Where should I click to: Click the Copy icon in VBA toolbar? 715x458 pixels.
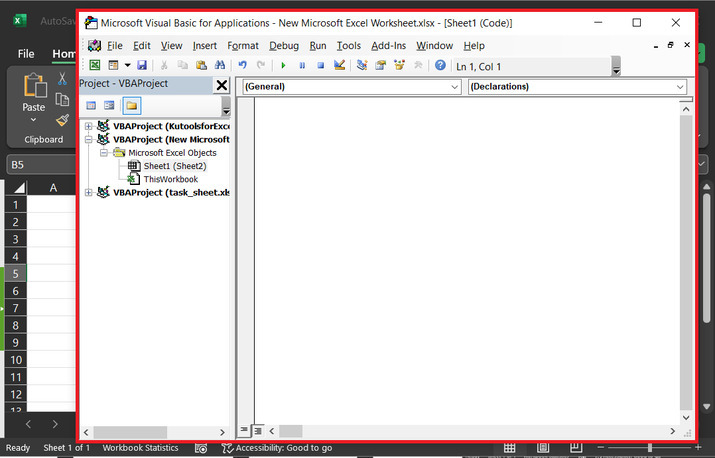click(182, 65)
